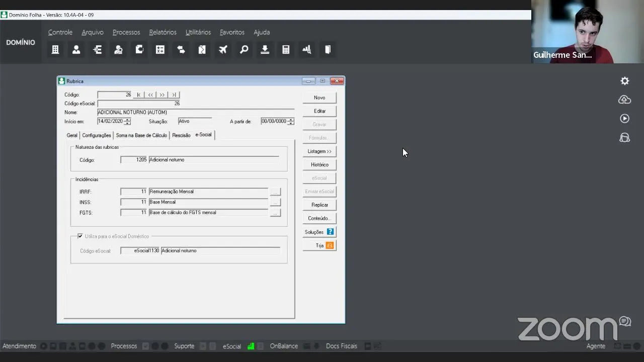This screenshot has height=362, width=644.
Task: Click the Novo button
Action: point(319,98)
